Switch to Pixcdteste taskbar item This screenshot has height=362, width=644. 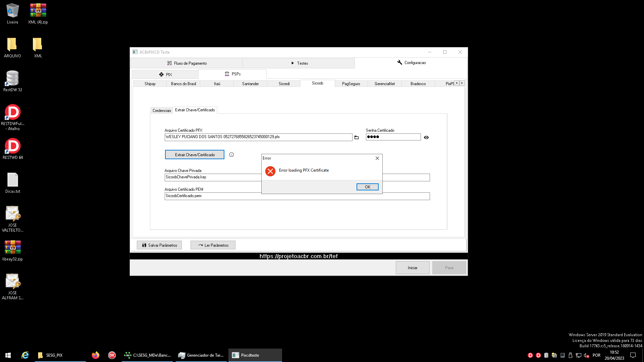click(255, 355)
